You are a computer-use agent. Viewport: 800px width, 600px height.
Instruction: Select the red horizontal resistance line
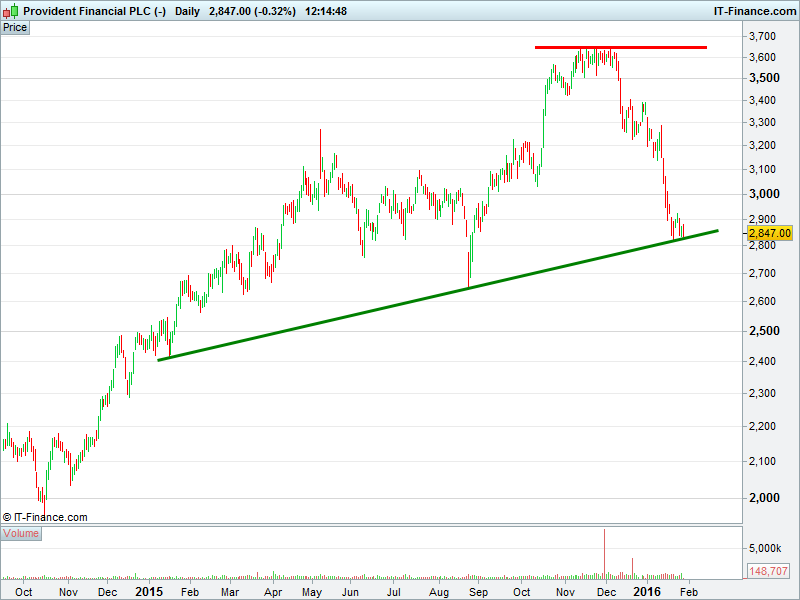(x=620, y=47)
